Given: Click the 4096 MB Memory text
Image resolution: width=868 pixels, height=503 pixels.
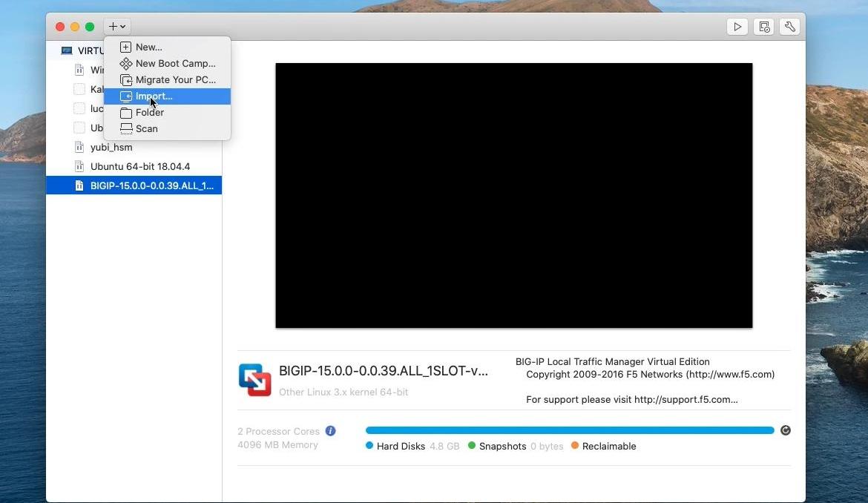Looking at the screenshot, I should tap(278, 445).
